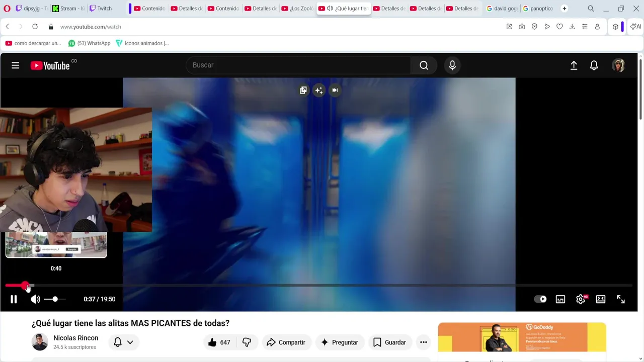Image resolution: width=644 pixels, height=362 pixels.
Task: Open a new tab with plus button
Action: 565,9
